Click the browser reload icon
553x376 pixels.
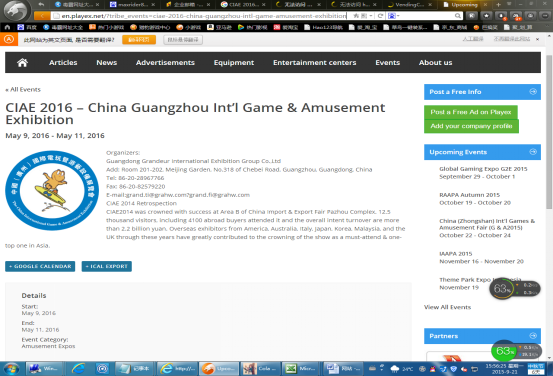click(380, 16)
